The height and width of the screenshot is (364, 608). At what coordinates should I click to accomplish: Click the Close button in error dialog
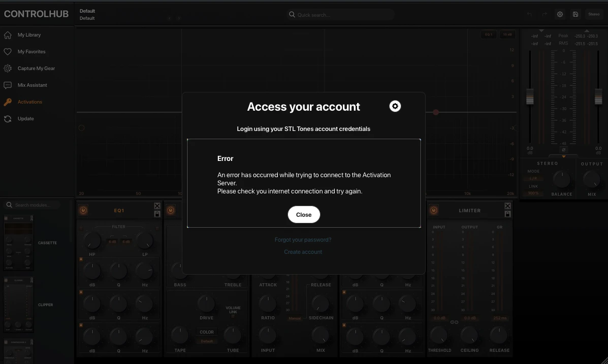pos(304,214)
